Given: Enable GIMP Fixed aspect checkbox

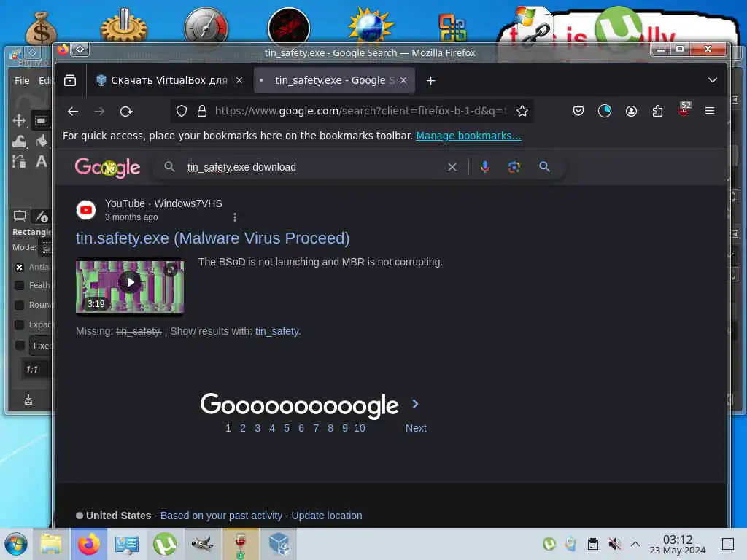Looking at the screenshot, I should click(x=19, y=345).
